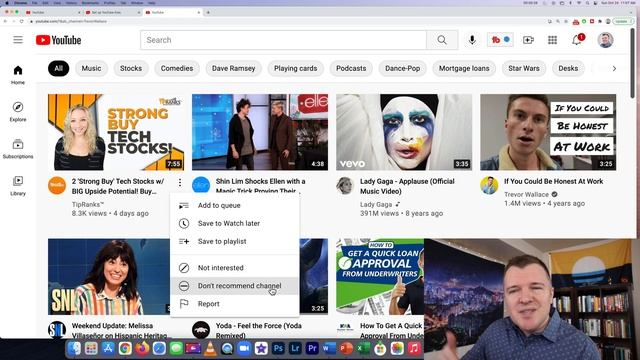Click the search magnifier button
Screen dimensions: 640x360
(442, 40)
